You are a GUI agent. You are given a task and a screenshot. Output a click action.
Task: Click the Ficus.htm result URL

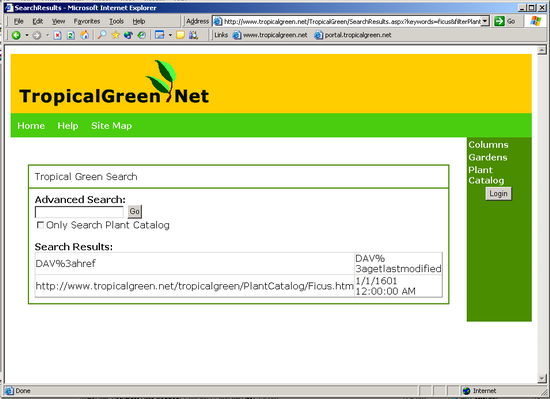pos(194,286)
